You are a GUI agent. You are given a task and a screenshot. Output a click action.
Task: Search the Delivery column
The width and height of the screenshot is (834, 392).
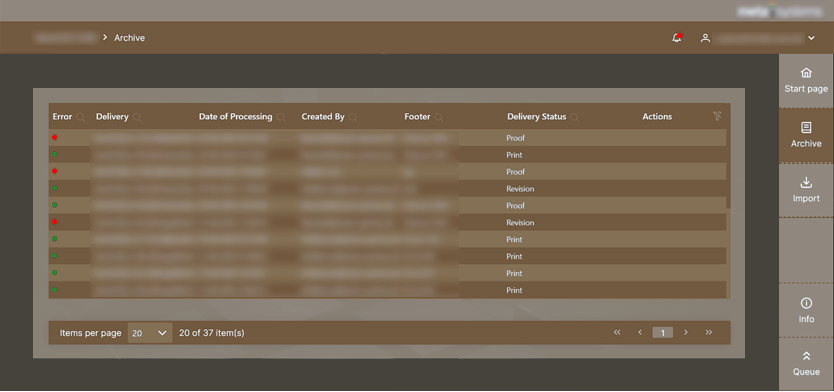point(137,117)
